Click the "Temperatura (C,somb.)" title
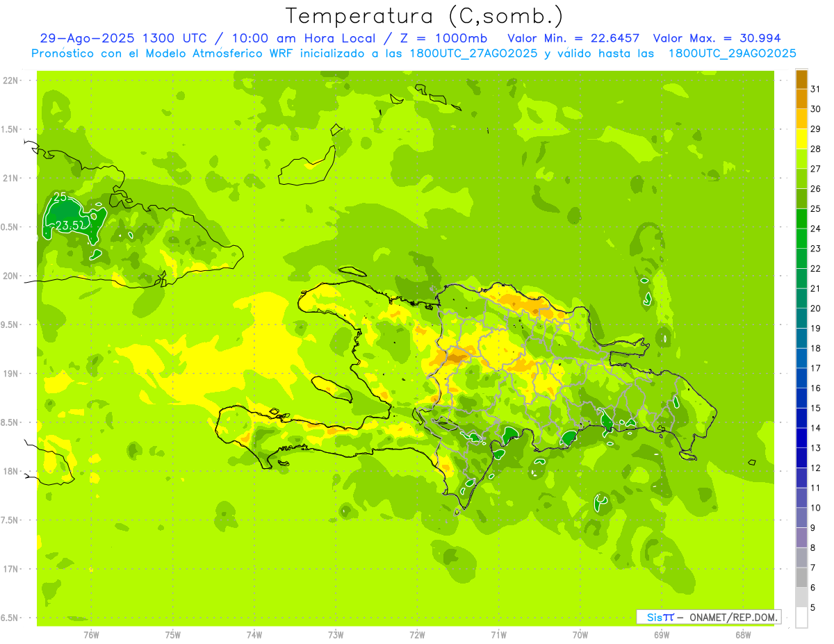The height and width of the screenshot is (644, 834). point(424,16)
